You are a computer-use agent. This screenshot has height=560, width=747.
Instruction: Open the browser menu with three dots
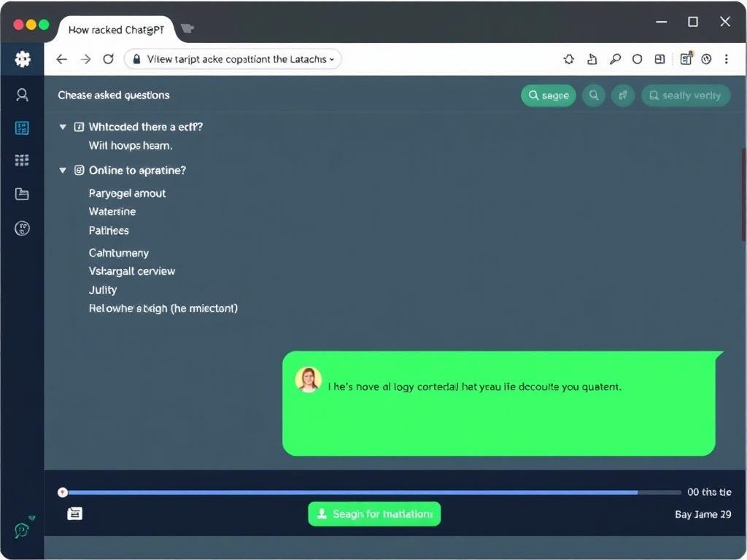point(727,59)
